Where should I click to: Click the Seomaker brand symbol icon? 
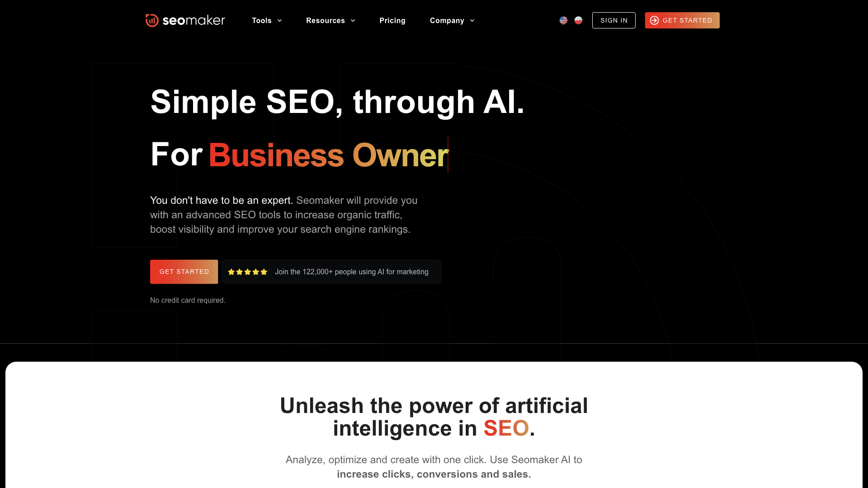pyautogui.click(x=151, y=20)
